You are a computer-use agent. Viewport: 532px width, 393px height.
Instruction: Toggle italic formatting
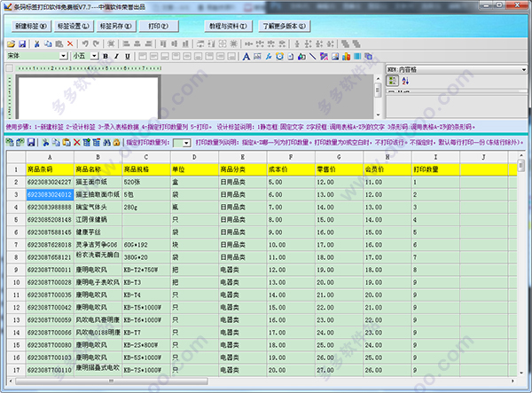(116, 57)
